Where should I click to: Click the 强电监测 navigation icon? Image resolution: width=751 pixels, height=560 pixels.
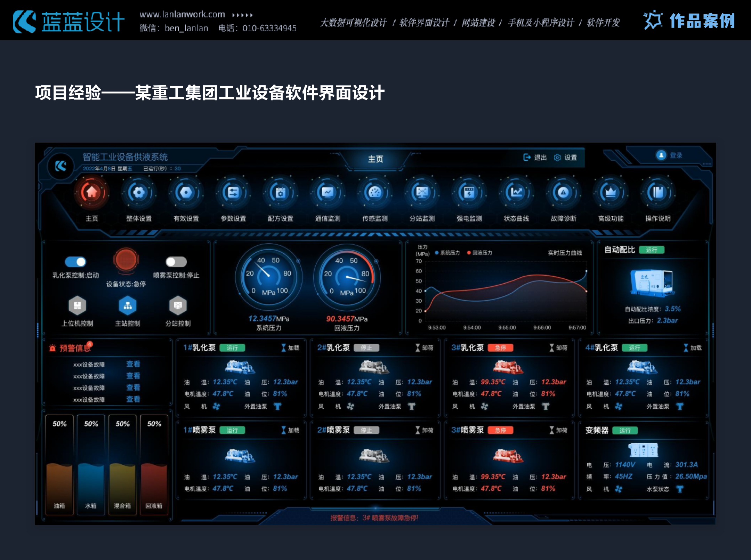pos(469,192)
